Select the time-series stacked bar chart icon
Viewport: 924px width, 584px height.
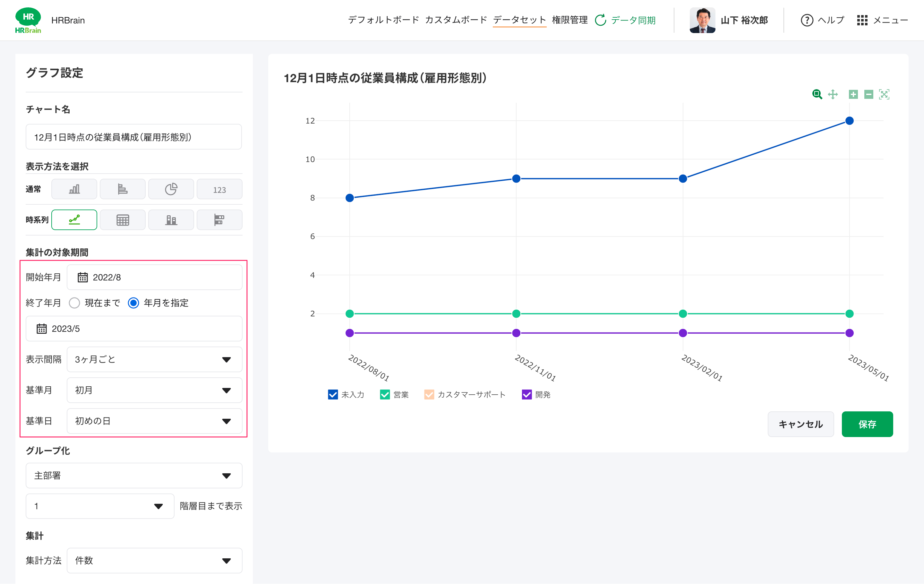(171, 220)
